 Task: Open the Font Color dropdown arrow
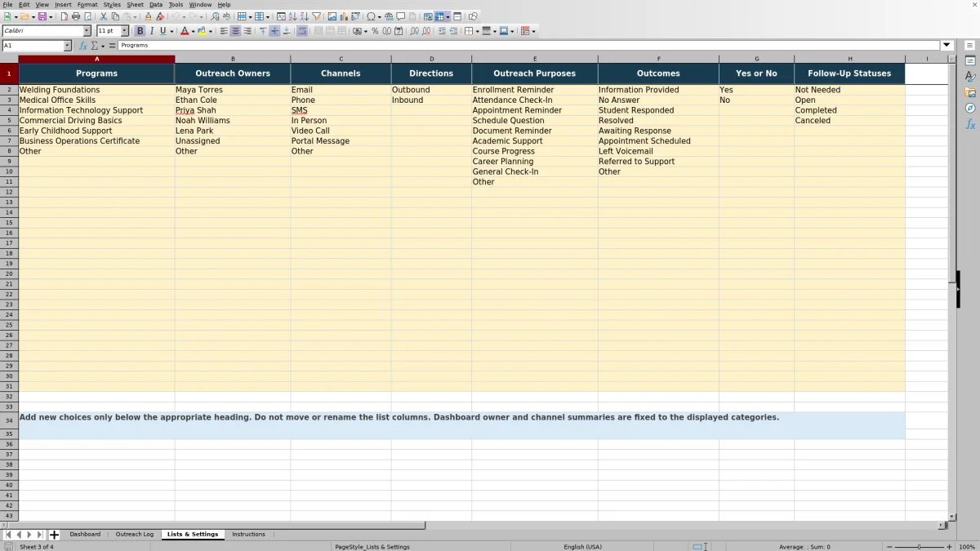coord(192,31)
